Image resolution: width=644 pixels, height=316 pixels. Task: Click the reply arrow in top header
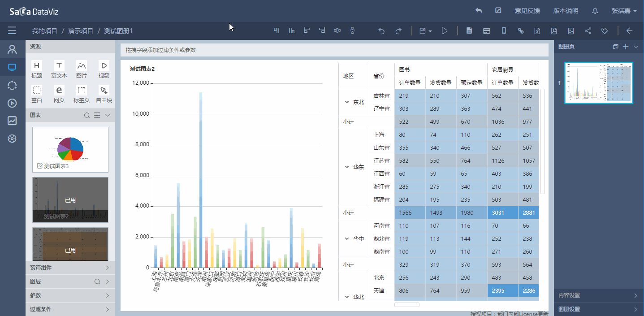pos(479,11)
